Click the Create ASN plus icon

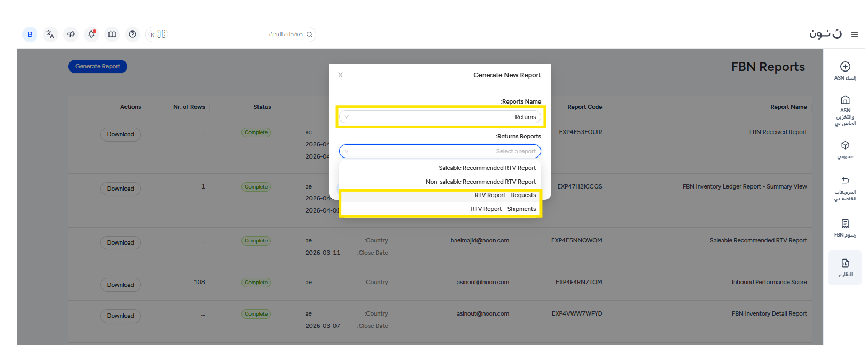[x=845, y=67]
